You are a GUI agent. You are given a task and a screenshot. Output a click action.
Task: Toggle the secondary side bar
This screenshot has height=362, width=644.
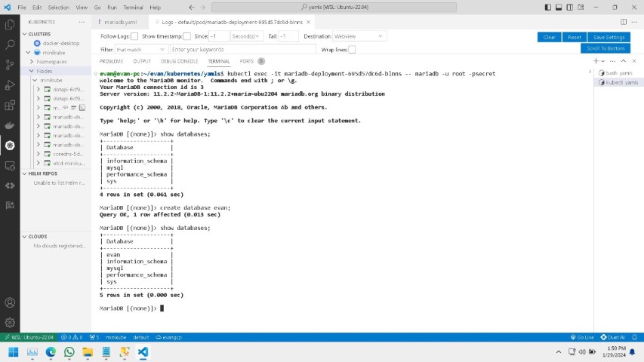[x=570, y=8]
